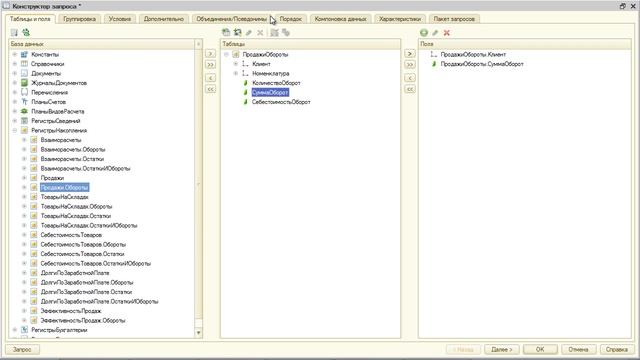Expand the Клиент field in the Таблицы panel
The height and width of the screenshot is (360, 640).
pos(236,64)
